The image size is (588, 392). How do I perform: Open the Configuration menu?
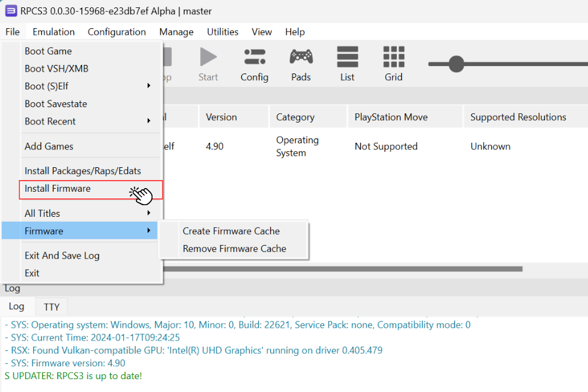[x=116, y=32]
